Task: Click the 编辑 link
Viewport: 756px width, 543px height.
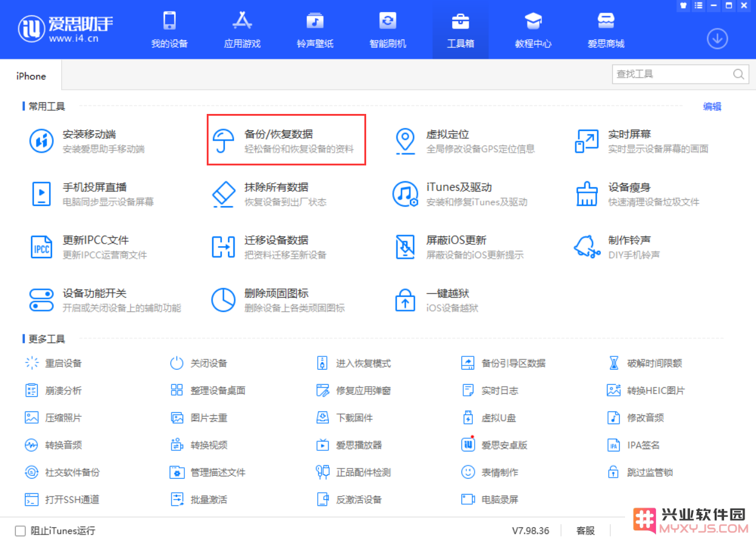Action: click(x=712, y=107)
